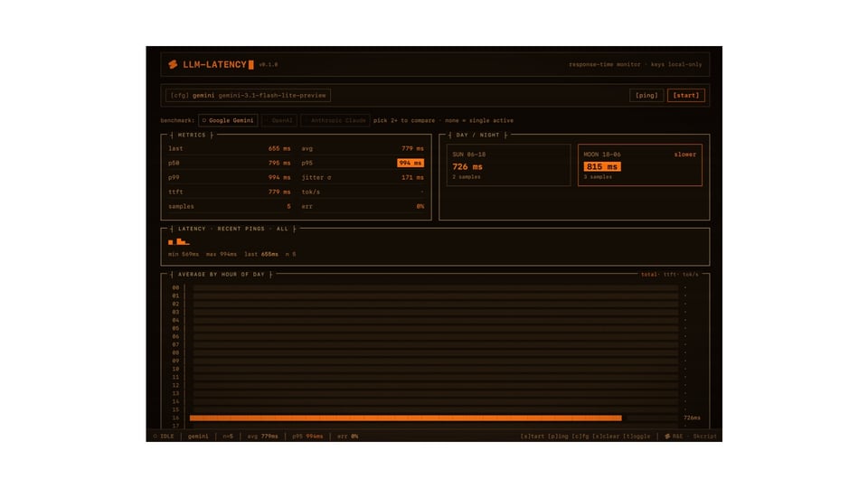The image size is (868, 488).
Task: Click the last 655 ms metric value
Action: tap(279, 148)
